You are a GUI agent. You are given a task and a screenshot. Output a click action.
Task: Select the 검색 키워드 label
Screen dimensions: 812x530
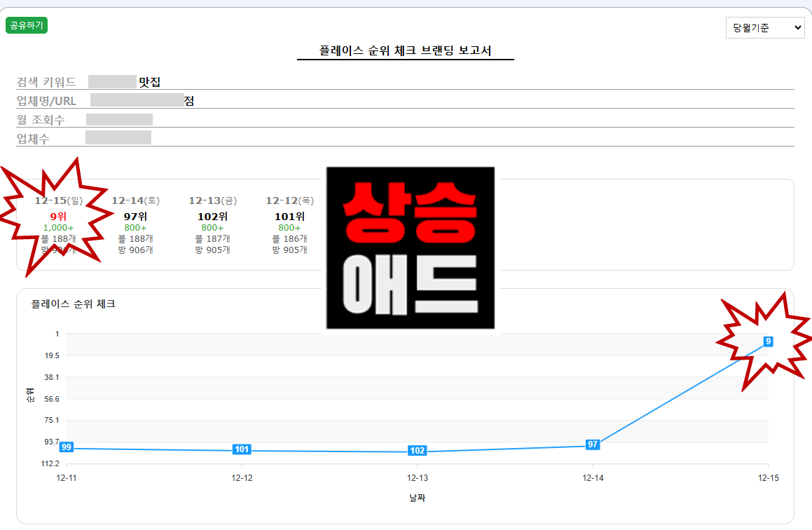(46, 82)
